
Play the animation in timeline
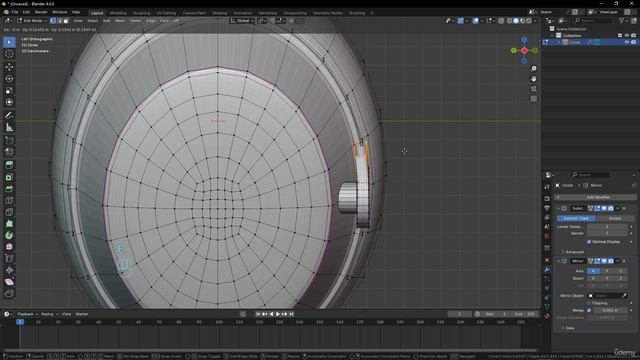point(278,314)
